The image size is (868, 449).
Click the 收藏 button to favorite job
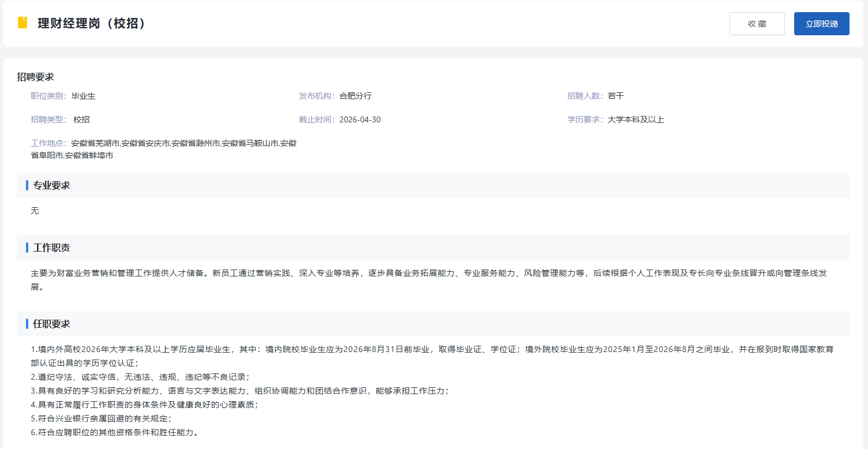pyautogui.click(x=757, y=24)
